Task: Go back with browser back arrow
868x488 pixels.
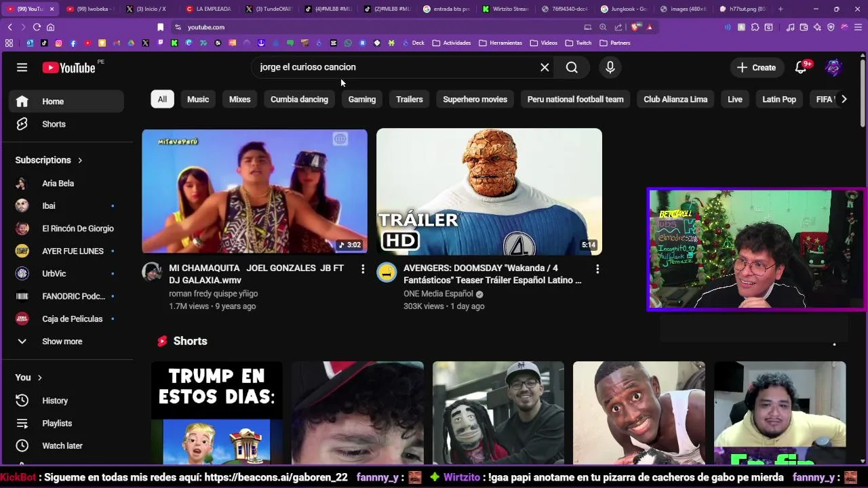Action: click(x=9, y=27)
